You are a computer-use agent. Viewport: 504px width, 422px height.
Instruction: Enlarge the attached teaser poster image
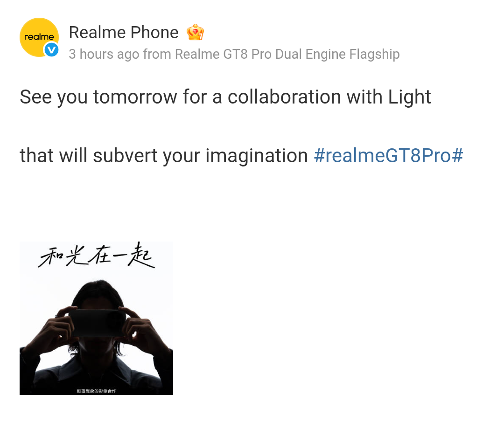click(x=96, y=318)
